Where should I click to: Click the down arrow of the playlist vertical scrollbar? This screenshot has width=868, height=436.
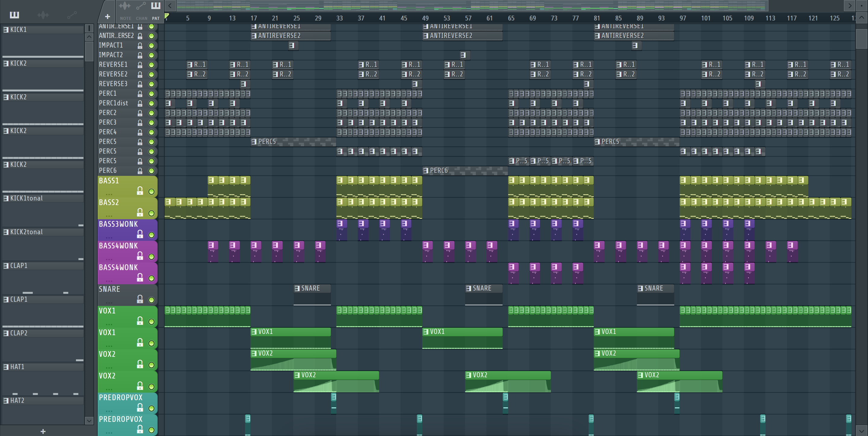[x=862, y=430]
